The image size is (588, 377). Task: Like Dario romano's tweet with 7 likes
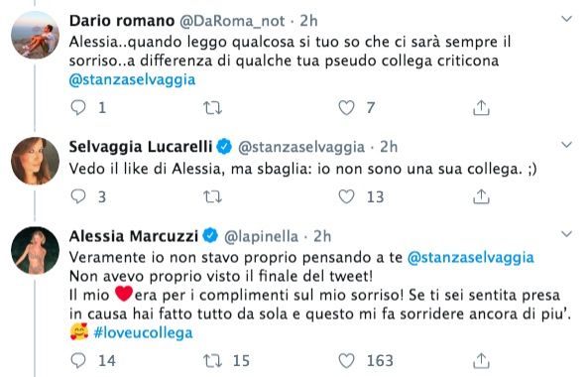click(346, 108)
